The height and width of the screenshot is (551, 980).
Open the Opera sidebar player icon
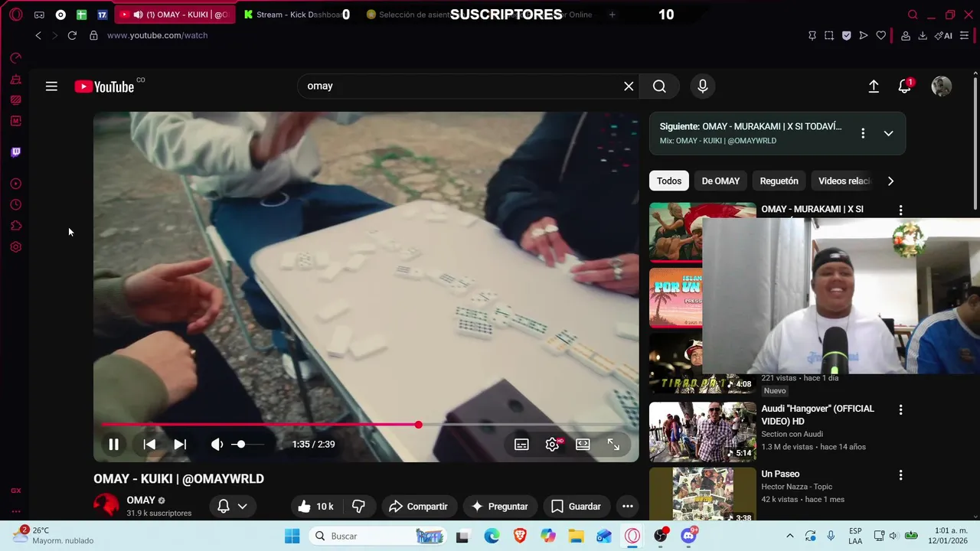click(x=16, y=184)
